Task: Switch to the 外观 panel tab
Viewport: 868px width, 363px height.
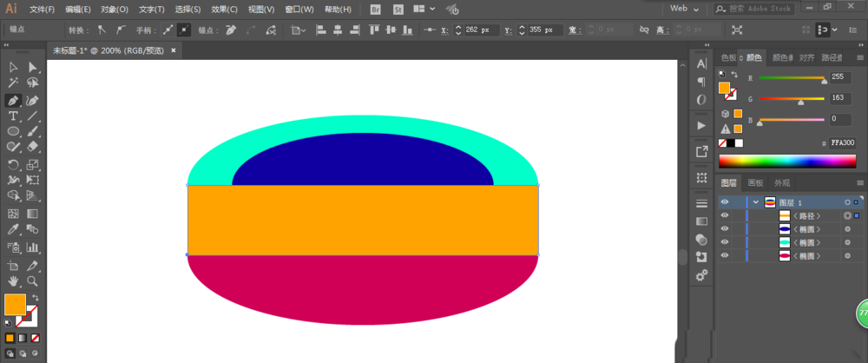Action: (782, 183)
